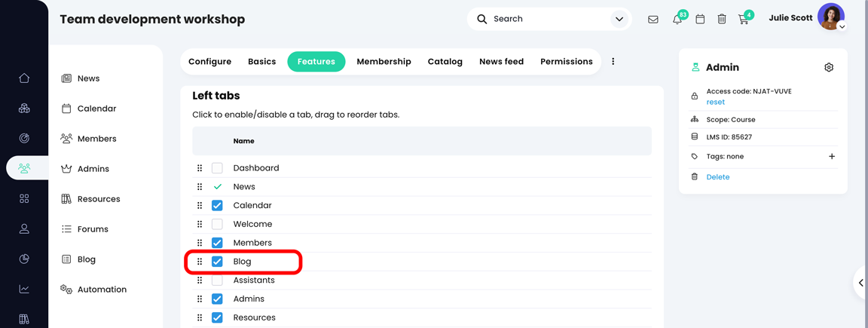The height and width of the screenshot is (328, 868).
Task: Collapse the right panel with chevron arrow
Action: (x=860, y=283)
